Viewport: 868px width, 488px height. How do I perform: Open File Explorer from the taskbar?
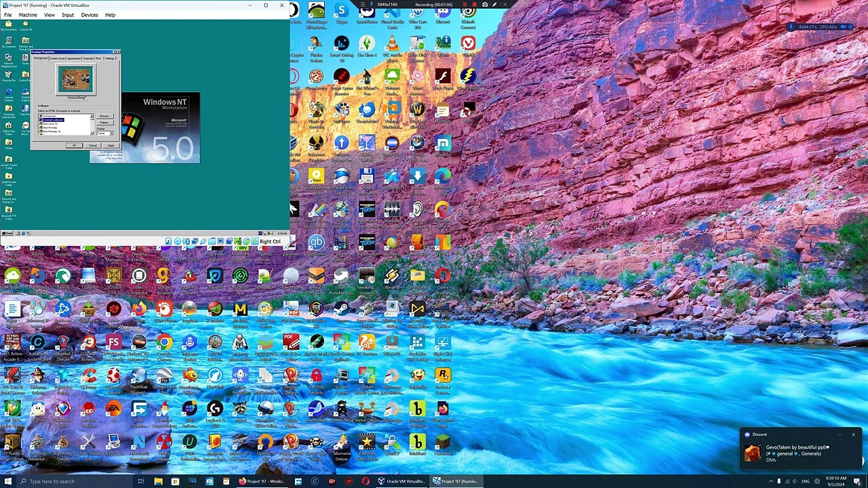click(158, 481)
